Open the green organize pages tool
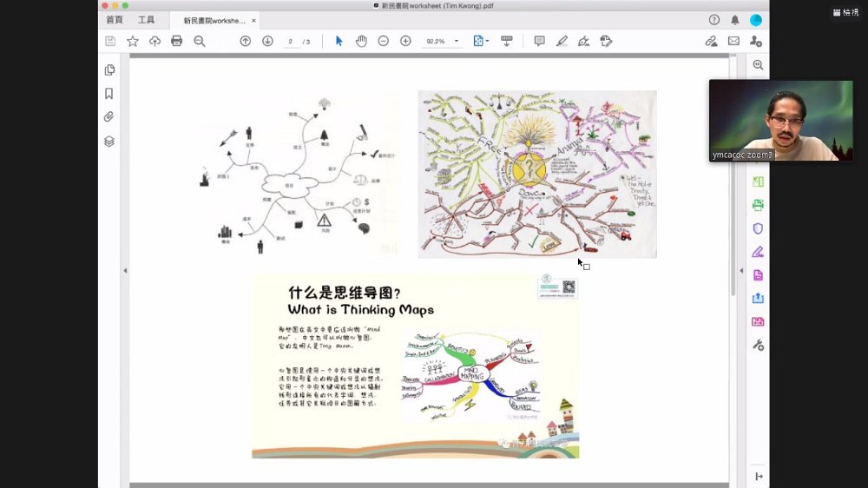This screenshot has height=488, width=868. coord(758,181)
